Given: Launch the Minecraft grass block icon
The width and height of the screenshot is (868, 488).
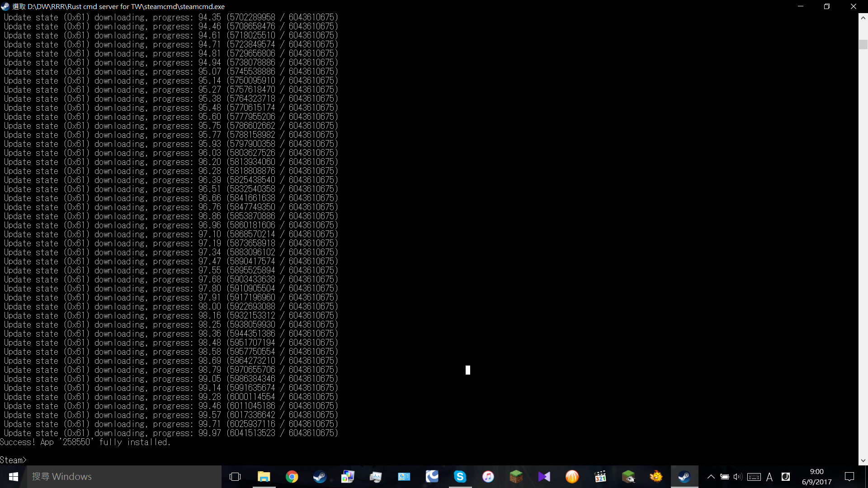Looking at the screenshot, I should (516, 477).
